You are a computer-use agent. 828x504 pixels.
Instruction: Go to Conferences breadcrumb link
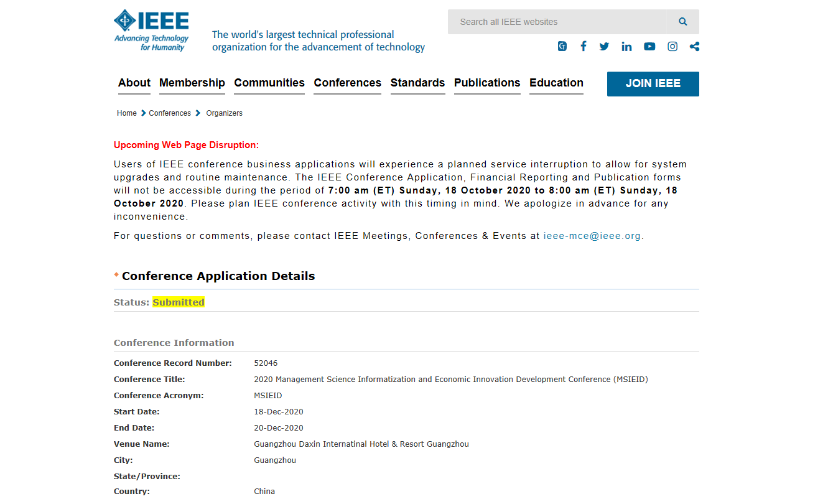[x=170, y=113]
